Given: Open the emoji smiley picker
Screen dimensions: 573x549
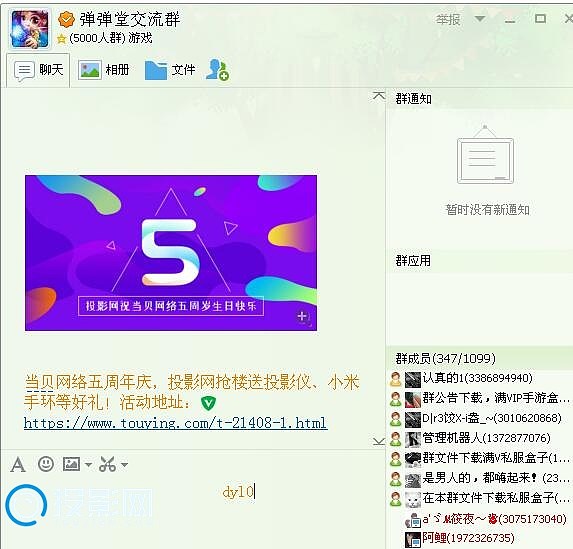Looking at the screenshot, I should point(46,464).
